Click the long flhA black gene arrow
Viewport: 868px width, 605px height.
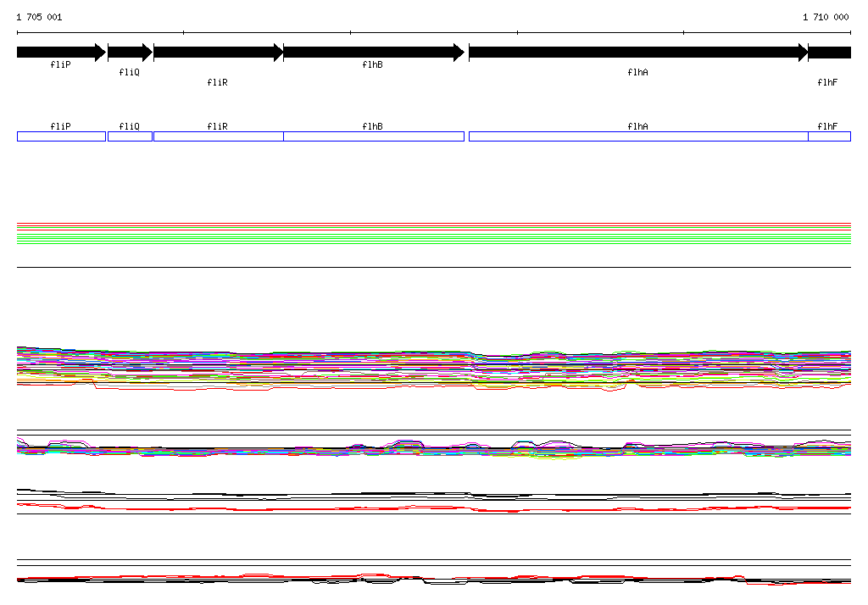[x=637, y=53]
